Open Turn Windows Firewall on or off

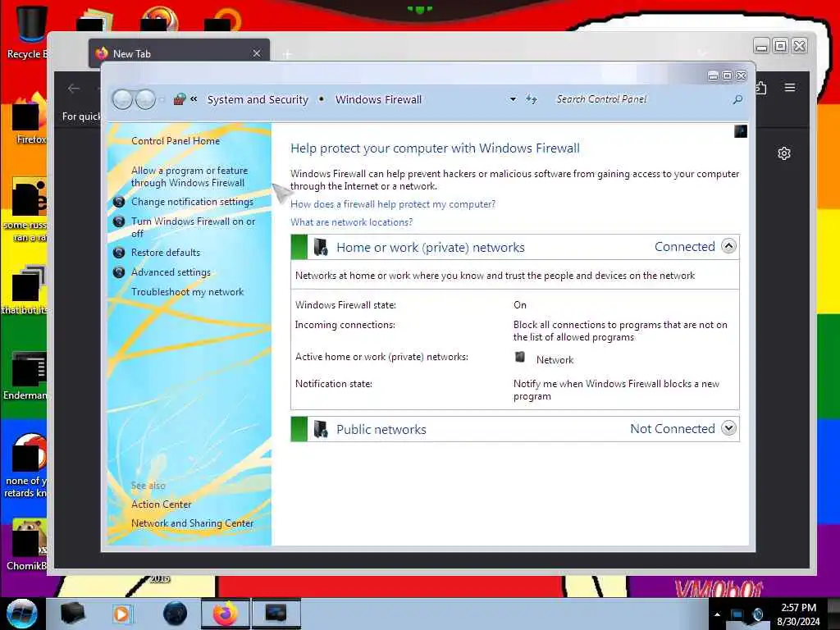point(193,227)
